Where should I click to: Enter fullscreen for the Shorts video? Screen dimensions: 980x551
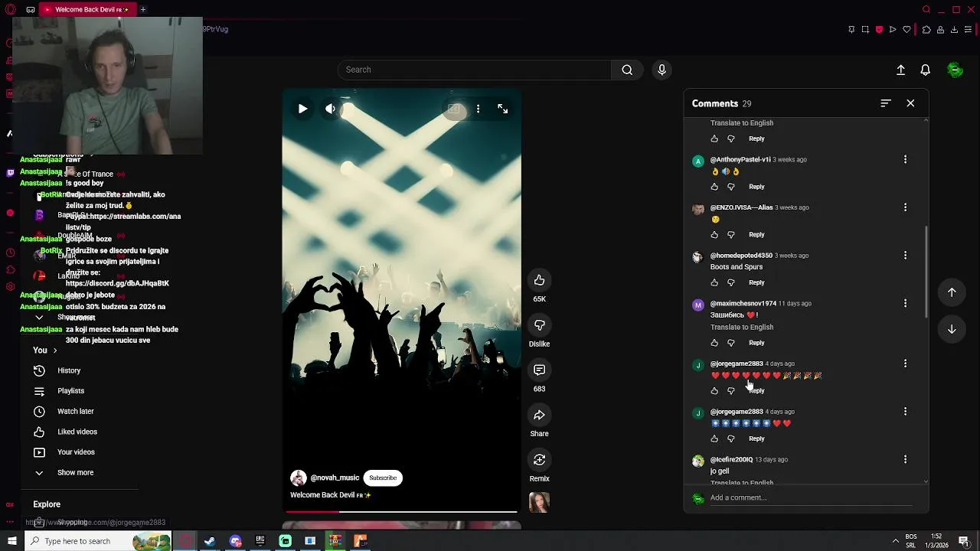click(502, 109)
